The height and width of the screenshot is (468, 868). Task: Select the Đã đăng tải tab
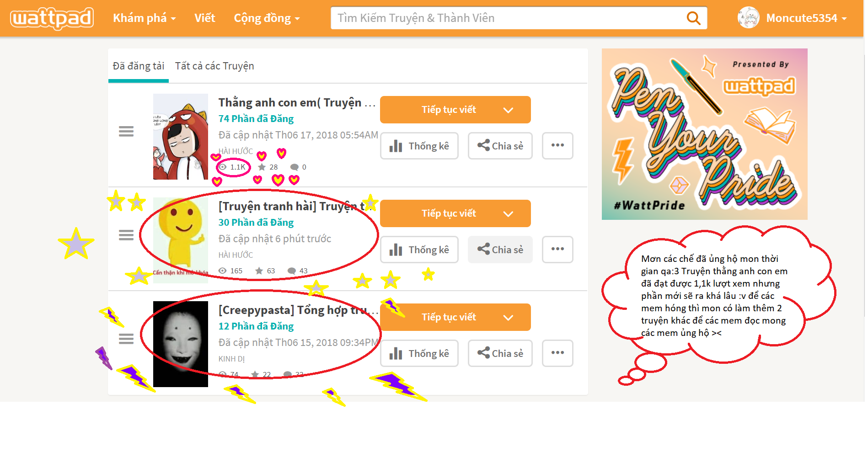(138, 66)
